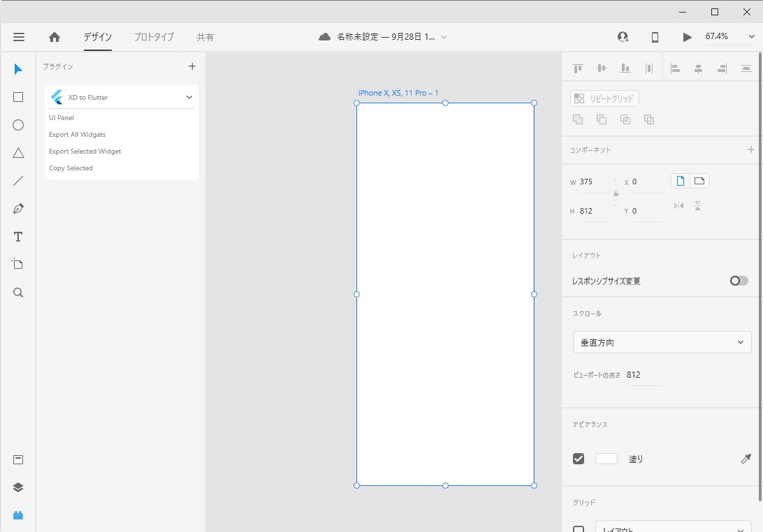This screenshot has height=532, width=763.
Task: Choose the Select arrow tool
Action: coord(18,69)
